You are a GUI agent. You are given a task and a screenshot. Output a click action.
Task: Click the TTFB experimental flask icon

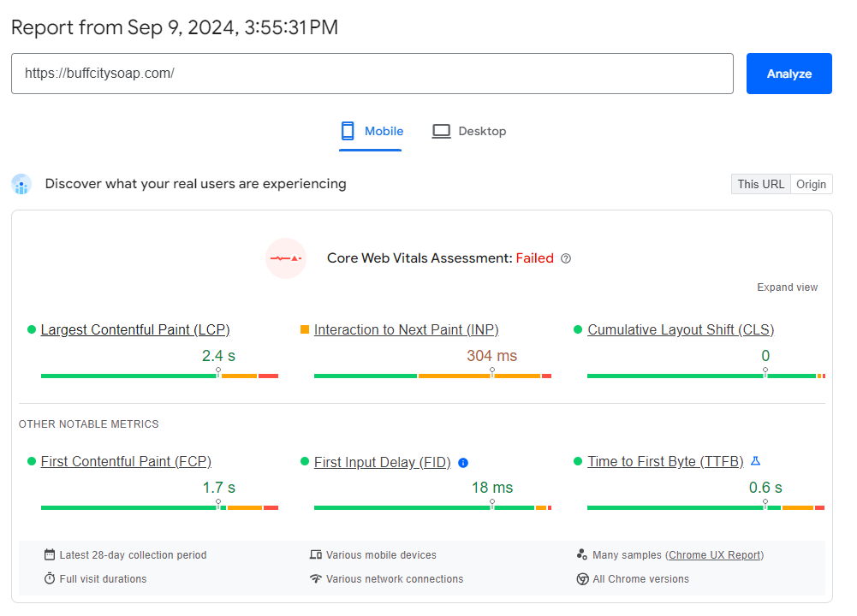[x=755, y=461]
